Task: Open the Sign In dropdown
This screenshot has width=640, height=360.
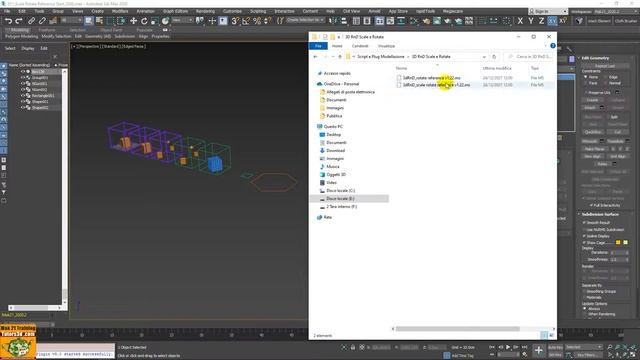Action: click(x=548, y=11)
